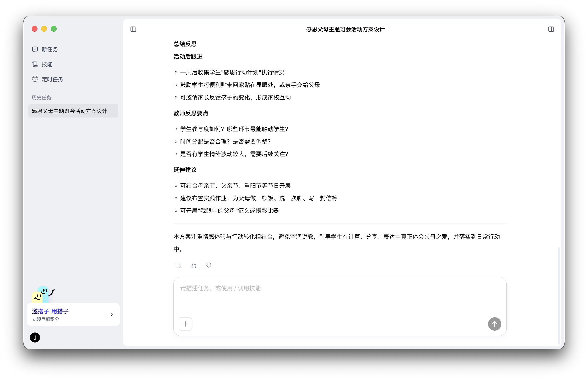Open 技能 via its sidebar icon
The height and width of the screenshot is (380, 588).
pos(35,64)
